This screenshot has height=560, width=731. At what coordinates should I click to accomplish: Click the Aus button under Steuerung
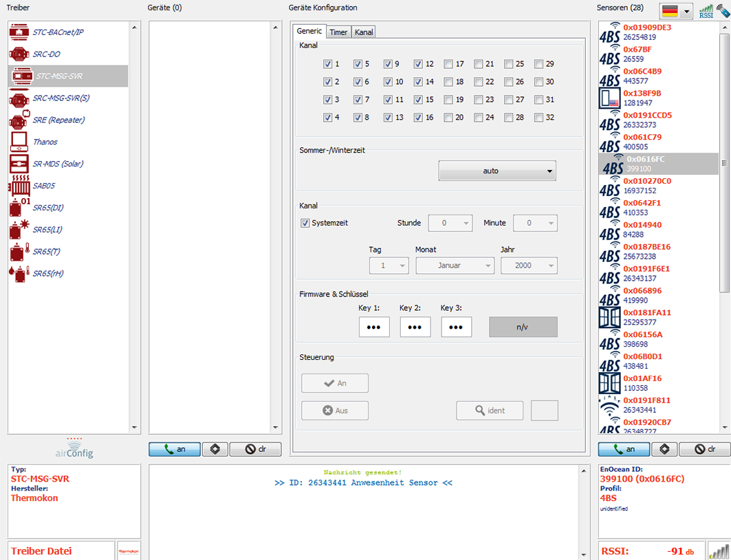click(334, 410)
